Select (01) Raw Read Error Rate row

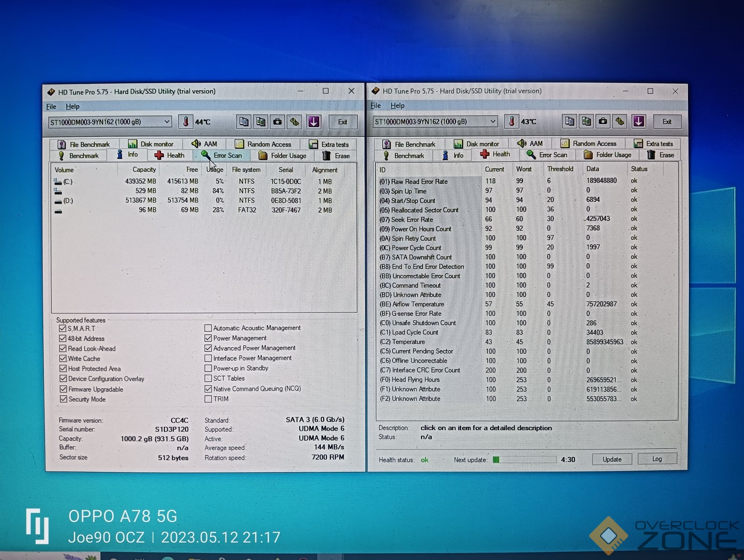526,181
